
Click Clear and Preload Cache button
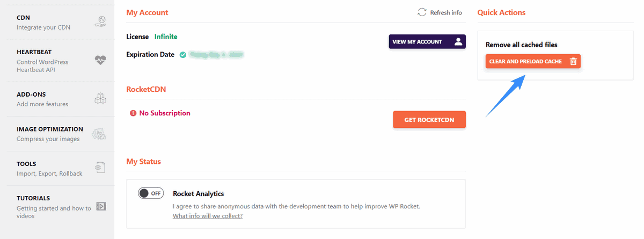pyautogui.click(x=533, y=62)
